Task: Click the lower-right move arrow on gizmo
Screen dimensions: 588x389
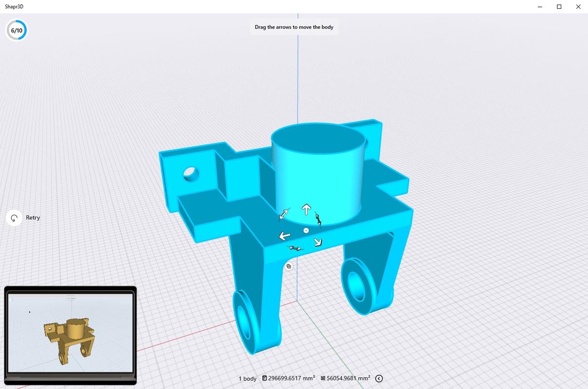Action: pyautogui.click(x=318, y=242)
